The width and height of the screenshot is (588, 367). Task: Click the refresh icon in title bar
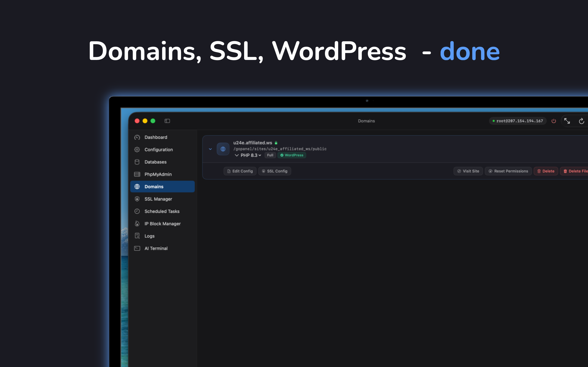click(581, 121)
